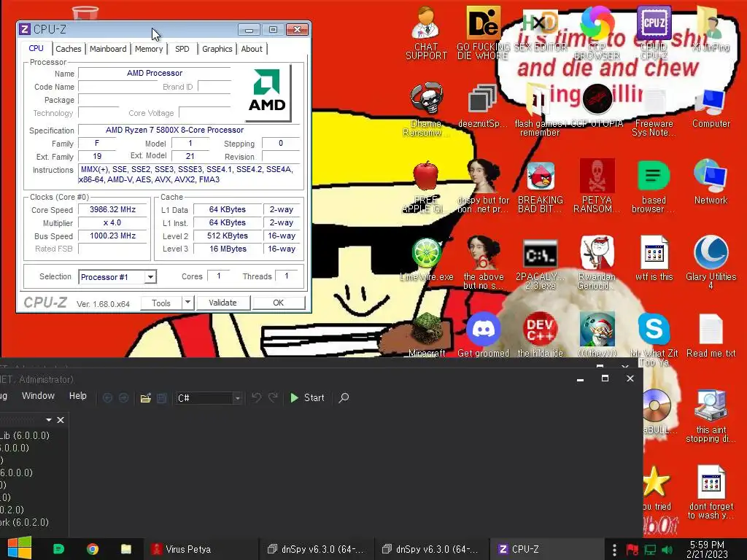This screenshot has height=560, width=747.
Task: Close the dnSpy assembly explorer panel
Action: [x=61, y=419]
